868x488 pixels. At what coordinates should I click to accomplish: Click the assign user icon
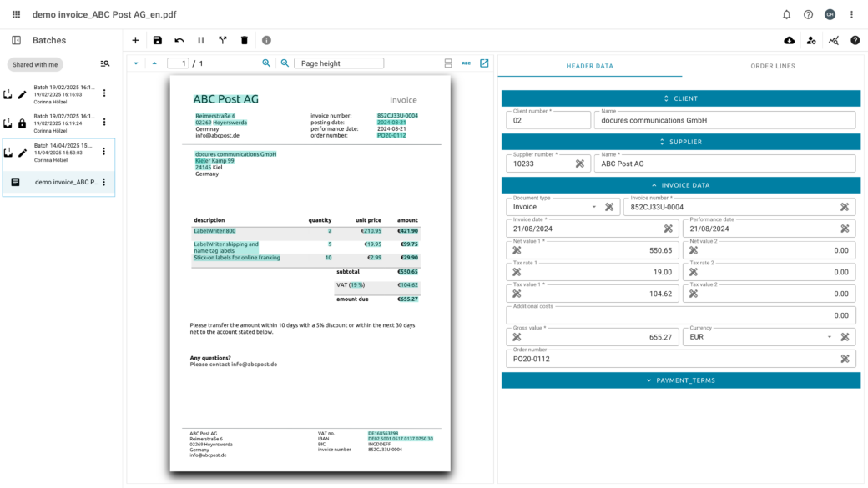(x=811, y=40)
